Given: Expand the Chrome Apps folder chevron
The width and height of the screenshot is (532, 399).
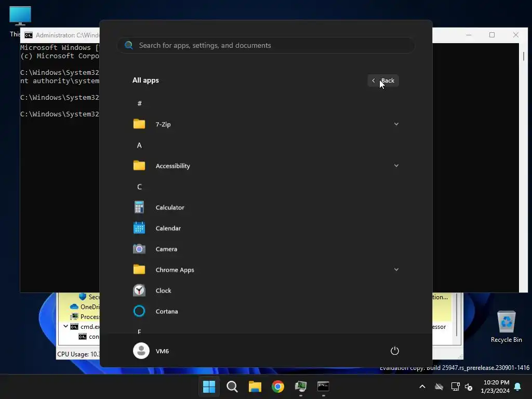Looking at the screenshot, I should click(396, 270).
